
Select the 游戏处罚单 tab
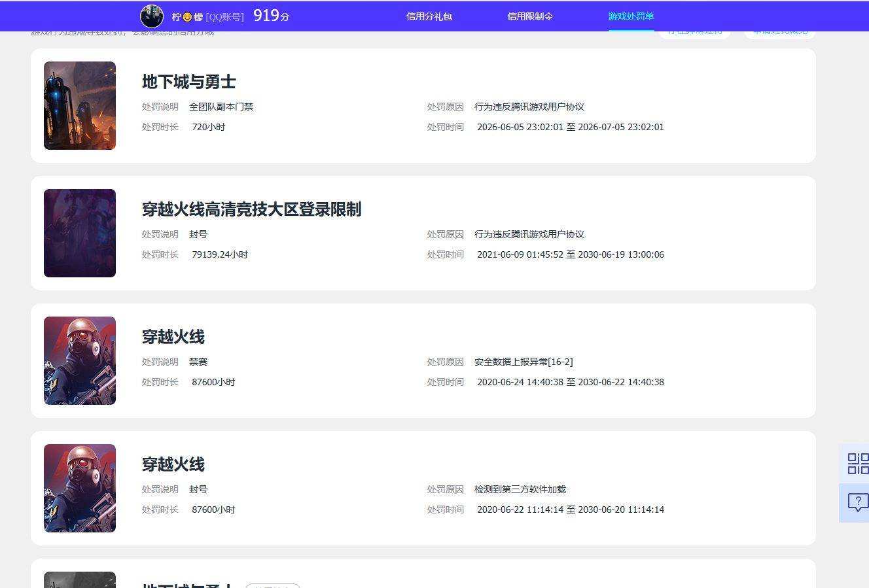pos(631,16)
